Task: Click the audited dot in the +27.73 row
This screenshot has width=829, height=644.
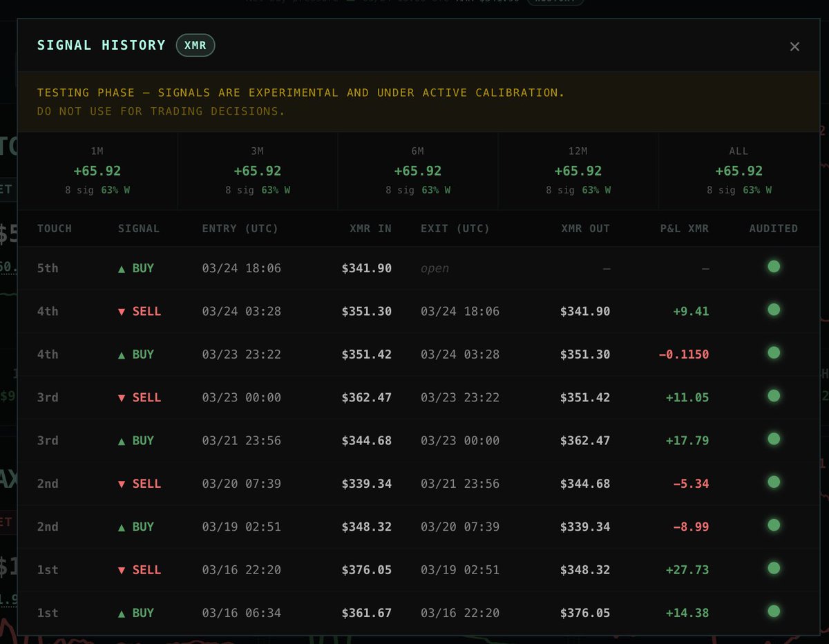Action: (774, 568)
